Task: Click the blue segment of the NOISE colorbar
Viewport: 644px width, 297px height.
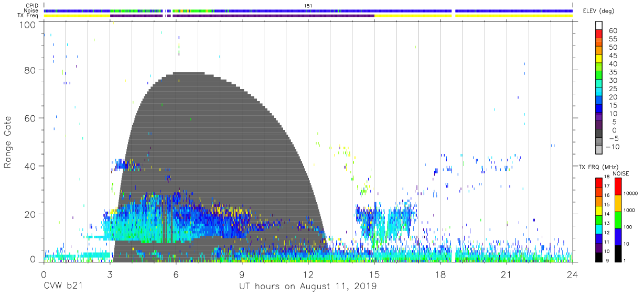Action: tap(618, 237)
